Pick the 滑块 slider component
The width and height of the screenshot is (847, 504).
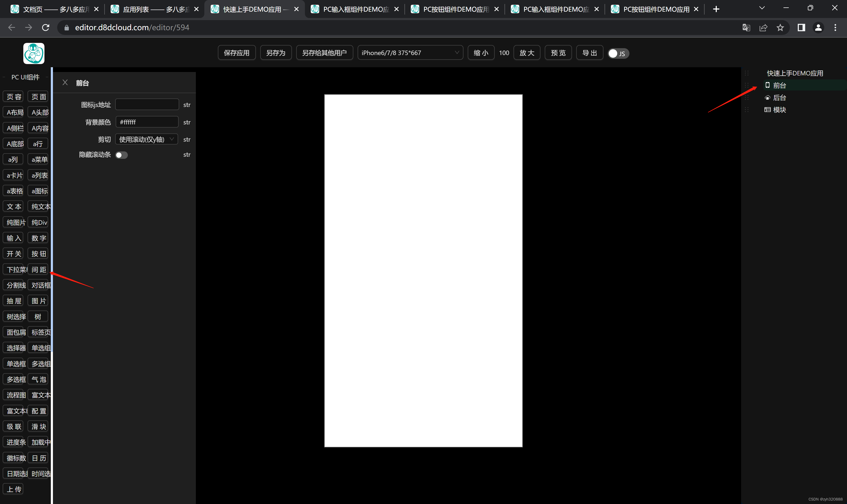pyautogui.click(x=38, y=426)
